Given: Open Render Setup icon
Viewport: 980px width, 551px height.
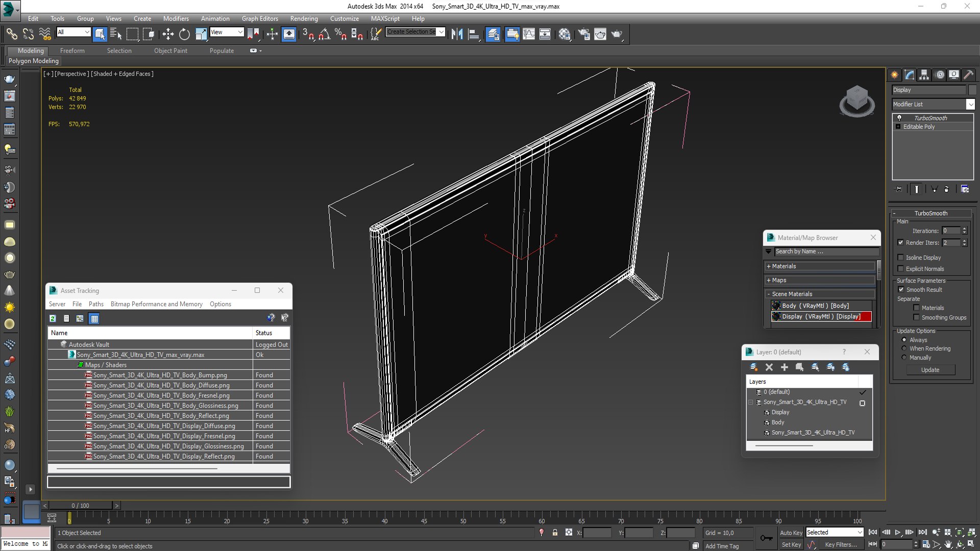Looking at the screenshot, I should [x=584, y=34].
